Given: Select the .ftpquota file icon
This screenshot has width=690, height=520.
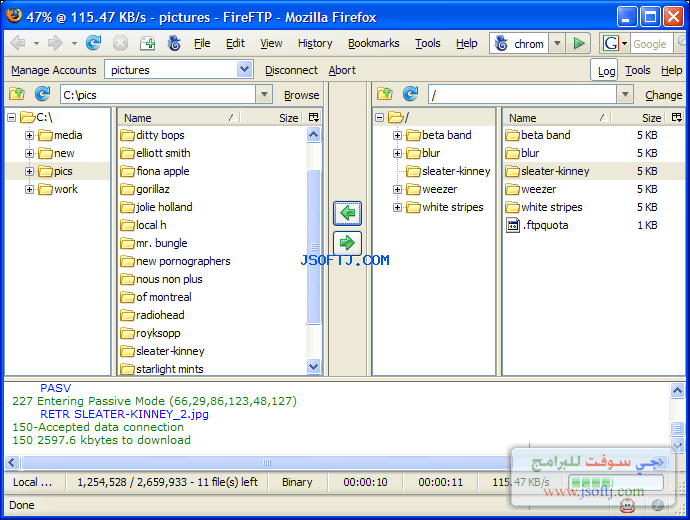Looking at the screenshot, I should (x=513, y=225).
